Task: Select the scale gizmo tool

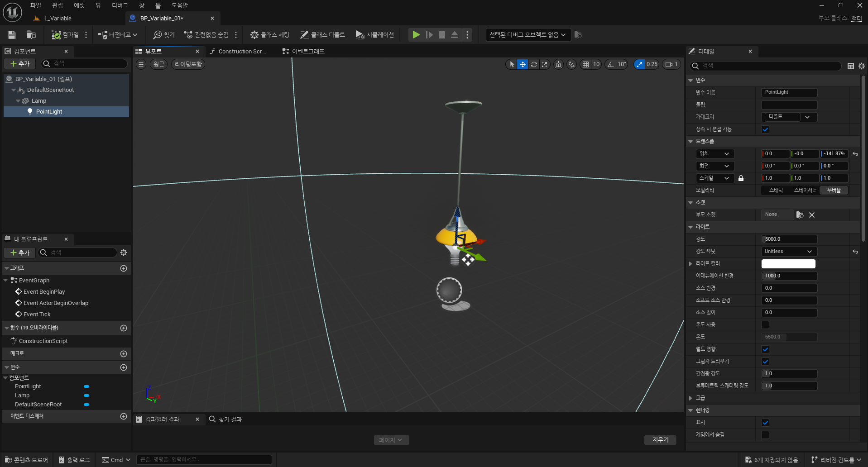Action: click(x=545, y=64)
